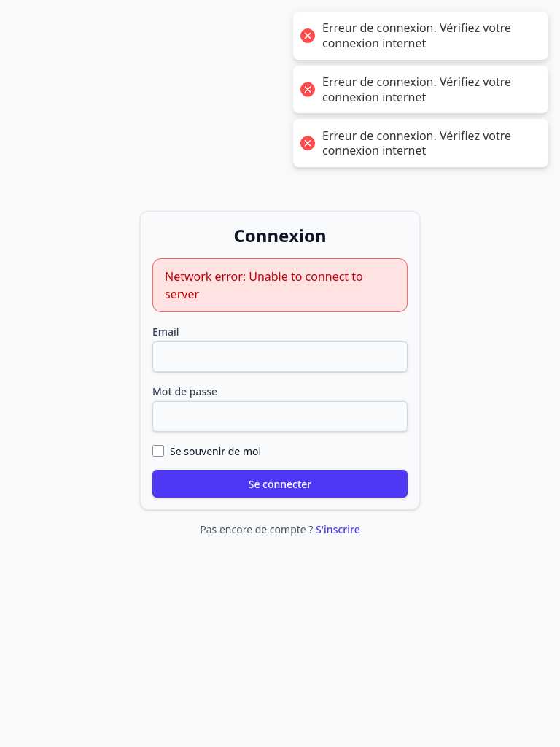Screen dimensions: 560x747
Task: Tick the 'Se souvenir de moi' checkbox
Action: (x=158, y=451)
